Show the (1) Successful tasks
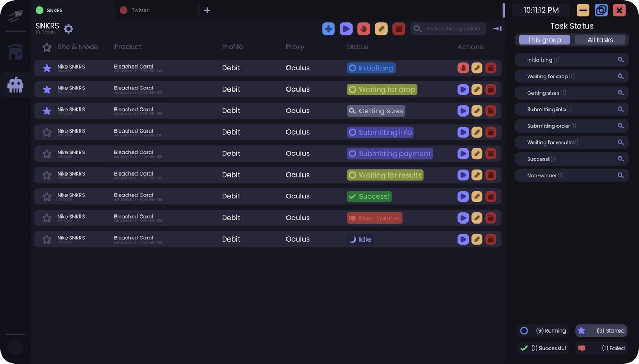Image resolution: width=639 pixels, height=364 pixels. (543, 348)
